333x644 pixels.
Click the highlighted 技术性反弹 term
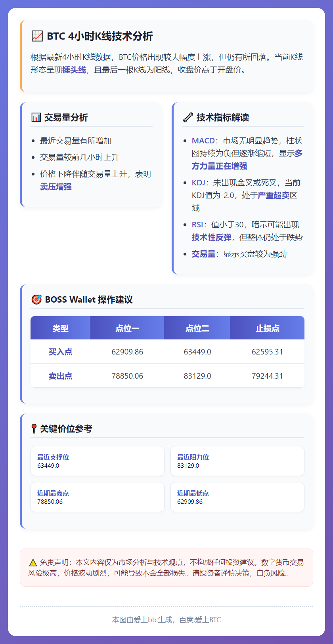[212, 237]
